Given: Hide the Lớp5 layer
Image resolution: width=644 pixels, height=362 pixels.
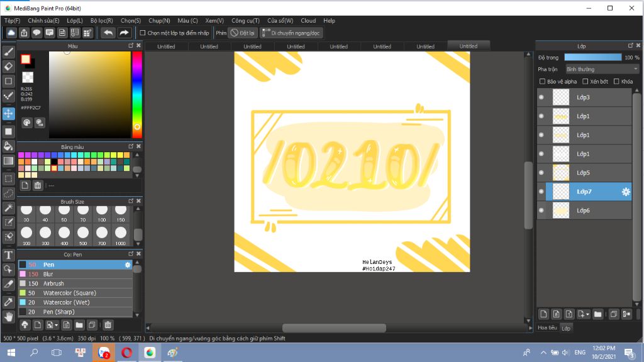Looking at the screenshot, I should coord(541,173).
